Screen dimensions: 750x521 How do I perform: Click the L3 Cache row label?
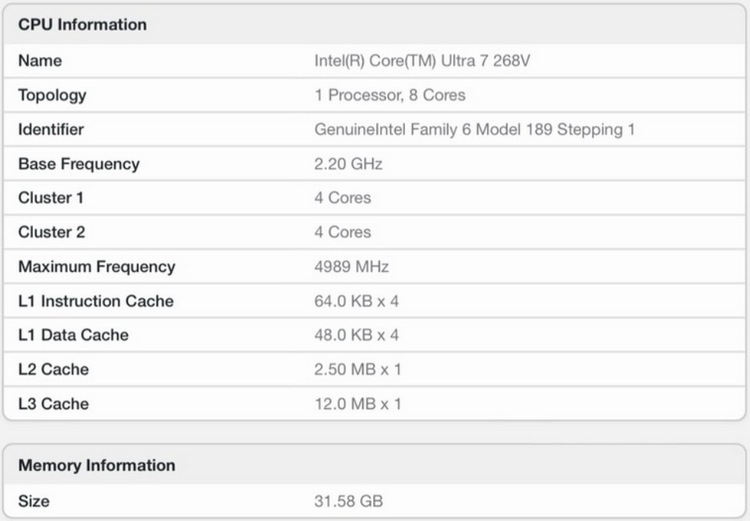(x=53, y=404)
